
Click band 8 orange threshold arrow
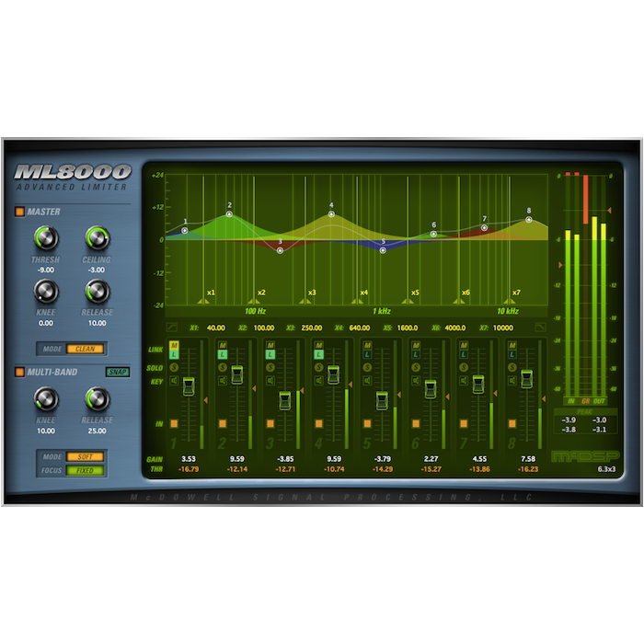[544, 398]
